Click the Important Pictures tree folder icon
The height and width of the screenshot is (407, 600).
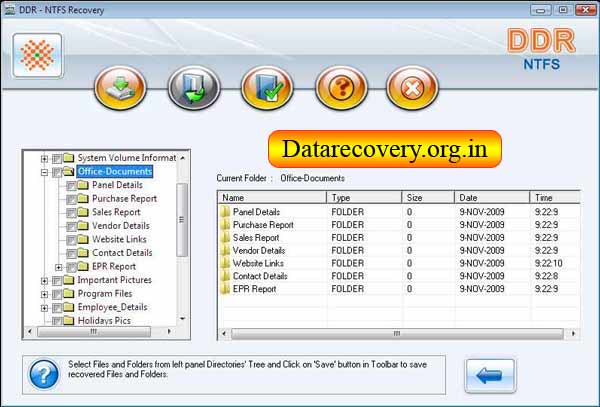[x=68, y=280]
